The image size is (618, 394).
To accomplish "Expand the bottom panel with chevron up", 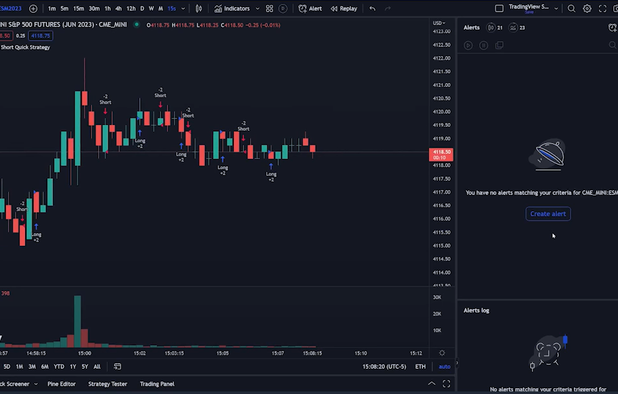I will point(432,384).
